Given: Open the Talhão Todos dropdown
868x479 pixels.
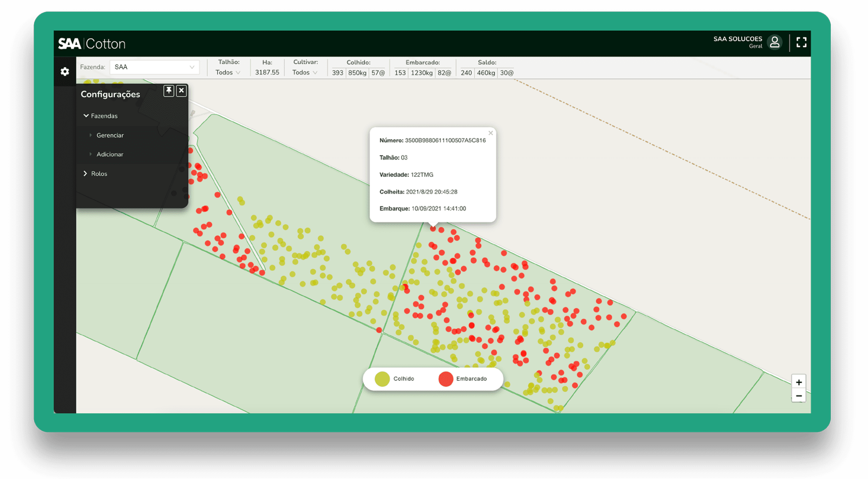Looking at the screenshot, I should [228, 73].
